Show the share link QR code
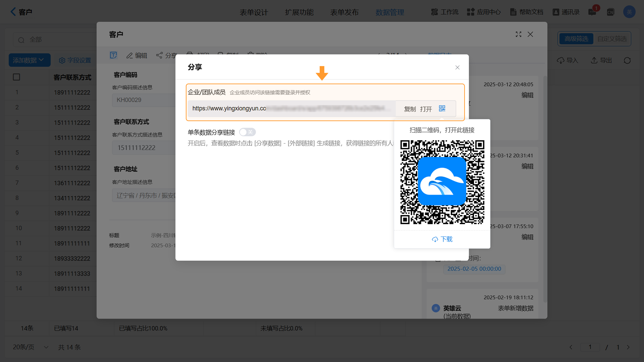644x362 pixels. click(x=442, y=109)
